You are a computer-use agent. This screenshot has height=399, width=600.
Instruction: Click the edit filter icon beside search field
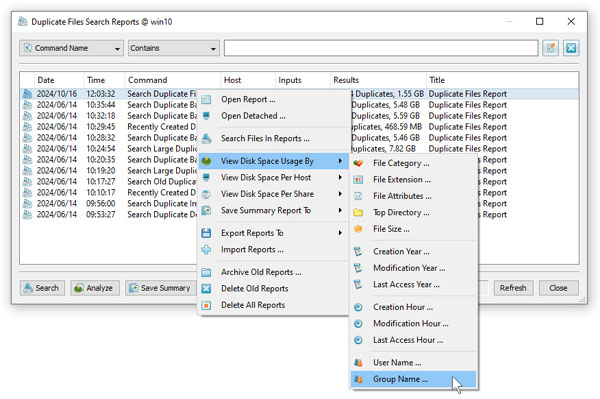pyautogui.click(x=550, y=48)
